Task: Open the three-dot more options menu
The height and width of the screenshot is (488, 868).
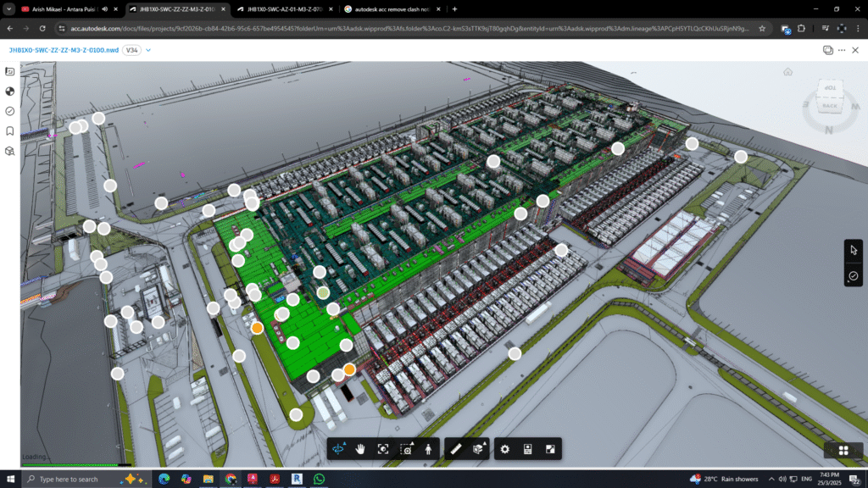Action: 843,50
